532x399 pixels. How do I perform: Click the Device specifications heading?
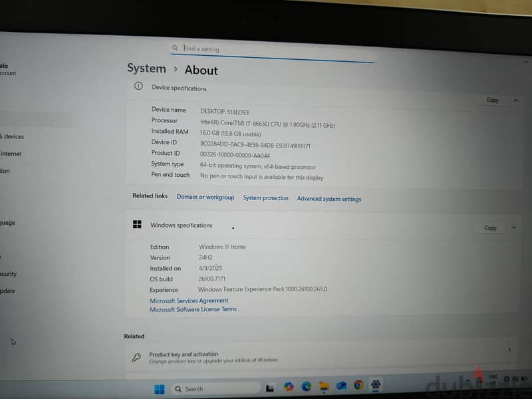[x=179, y=88]
